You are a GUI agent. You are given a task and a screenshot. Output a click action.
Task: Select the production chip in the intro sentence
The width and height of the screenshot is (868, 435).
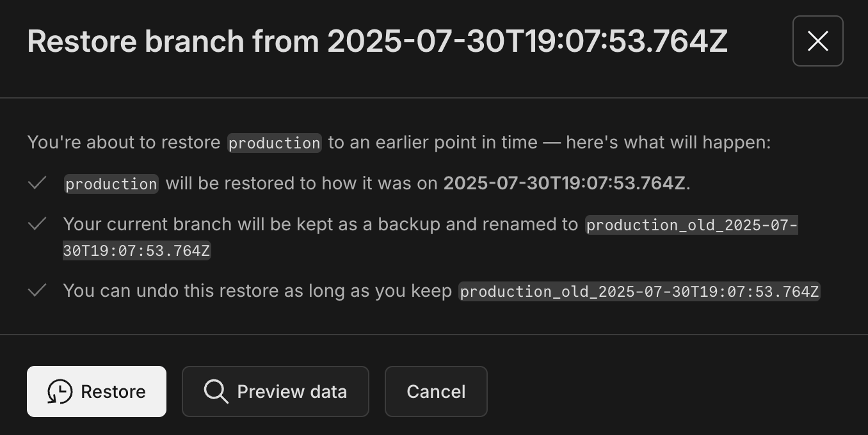(x=274, y=142)
